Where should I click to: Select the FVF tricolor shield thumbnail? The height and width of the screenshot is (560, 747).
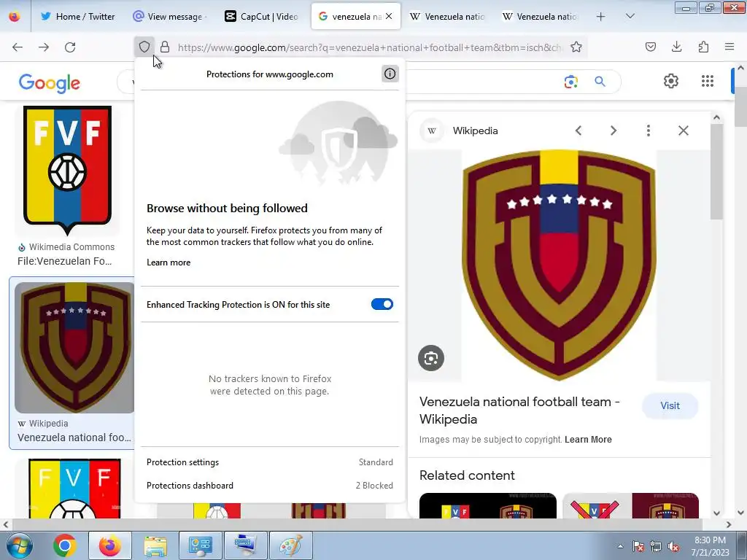click(x=67, y=171)
